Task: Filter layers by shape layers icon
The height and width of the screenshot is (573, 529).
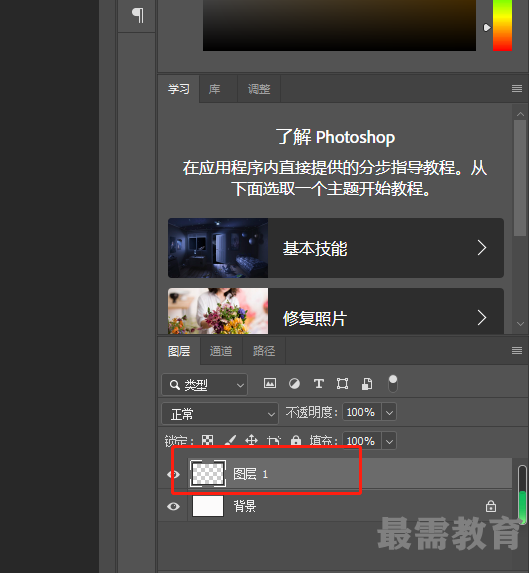Action: (x=342, y=384)
